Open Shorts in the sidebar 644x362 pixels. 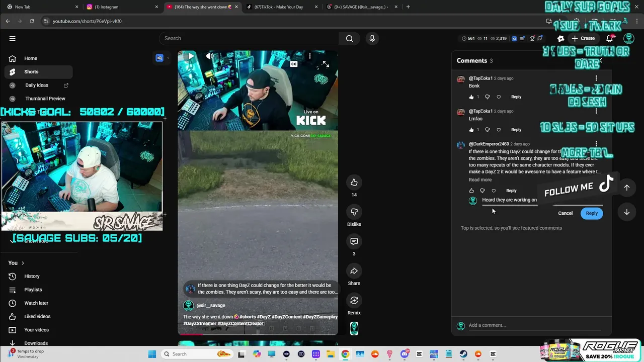tap(38, 72)
